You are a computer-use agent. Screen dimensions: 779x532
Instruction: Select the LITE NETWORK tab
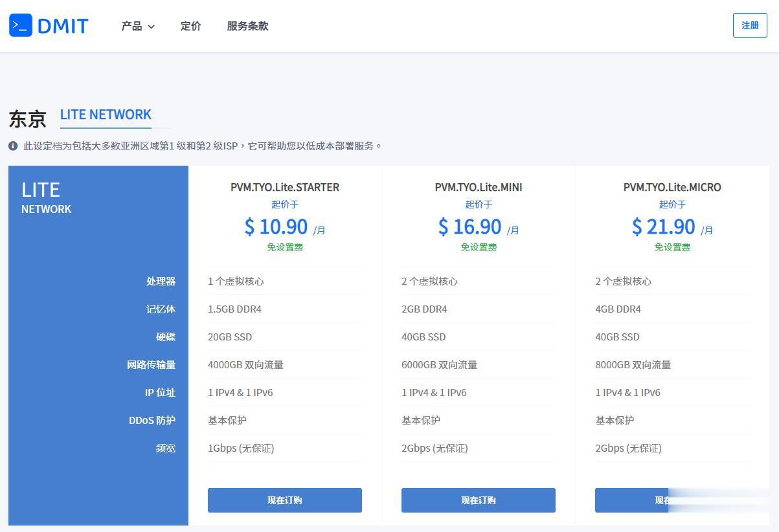pyautogui.click(x=106, y=115)
